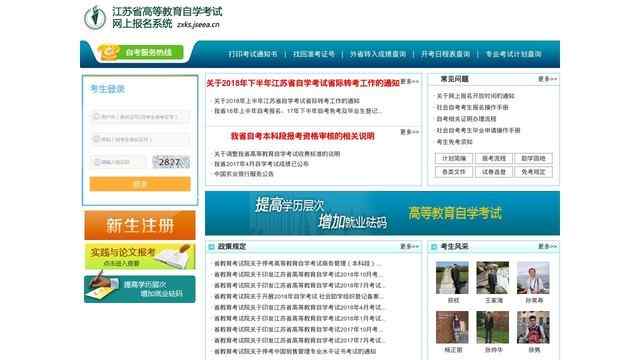
Task: Open the 停考中国销售管理专业水平证书 notice
Action: coord(295,351)
